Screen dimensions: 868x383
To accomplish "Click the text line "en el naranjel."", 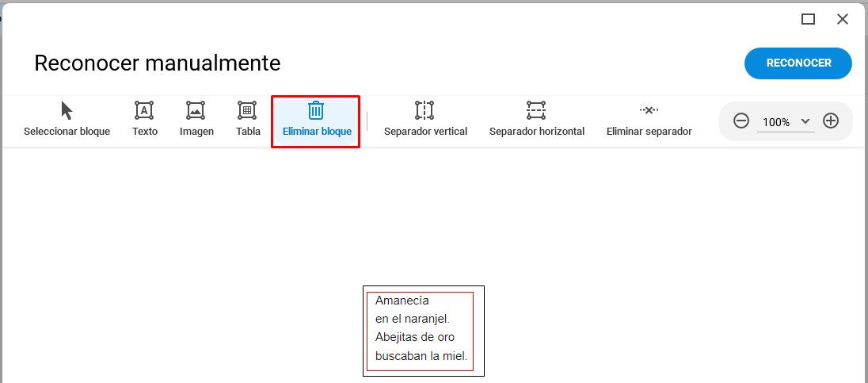I will click(412, 320).
